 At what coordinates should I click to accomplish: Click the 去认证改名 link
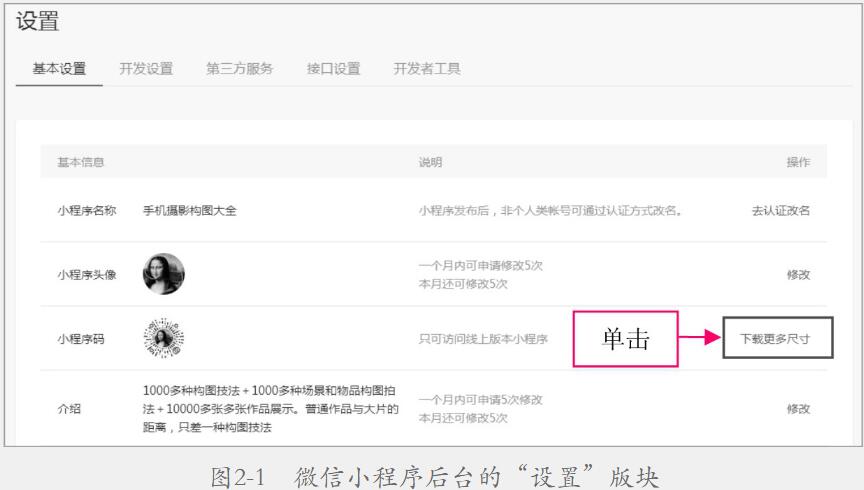coord(780,210)
